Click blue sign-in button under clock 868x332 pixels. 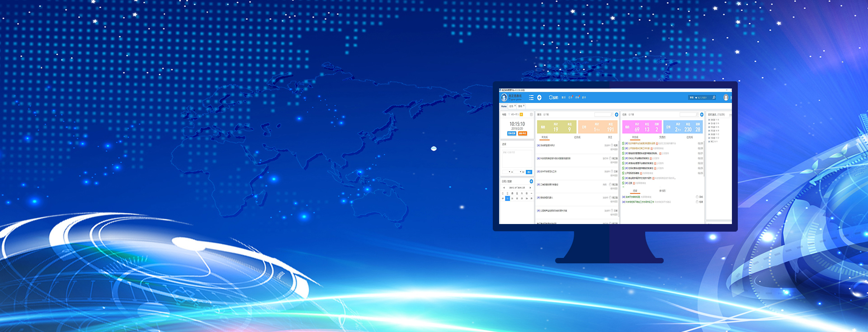point(511,134)
